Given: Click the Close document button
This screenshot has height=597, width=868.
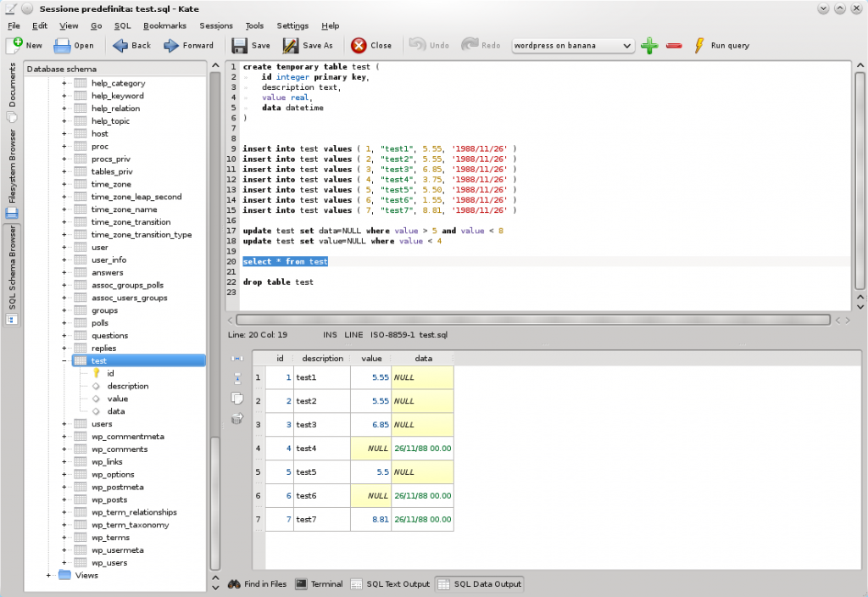Looking at the screenshot, I should [x=371, y=46].
